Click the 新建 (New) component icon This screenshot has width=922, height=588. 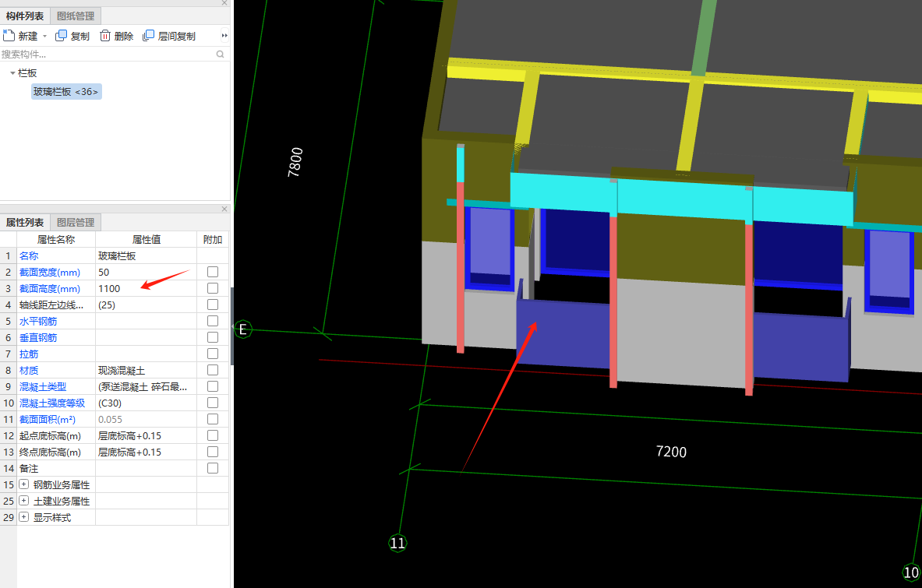tap(9, 36)
